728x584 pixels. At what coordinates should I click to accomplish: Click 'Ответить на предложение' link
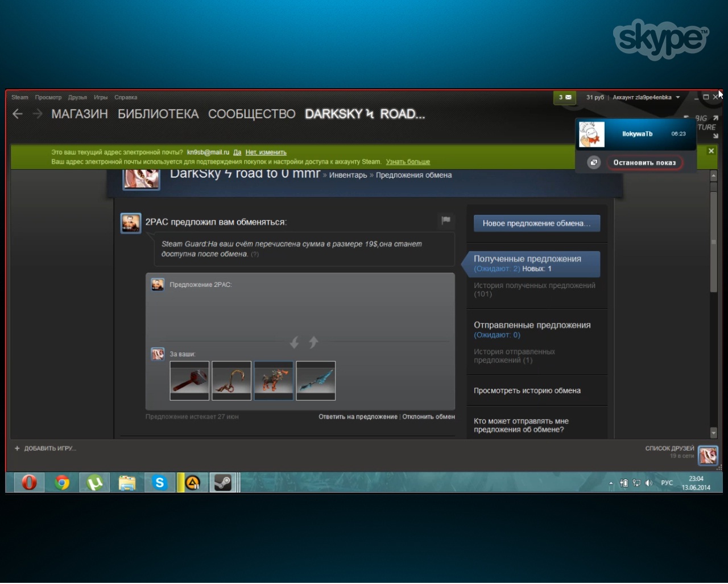point(358,417)
